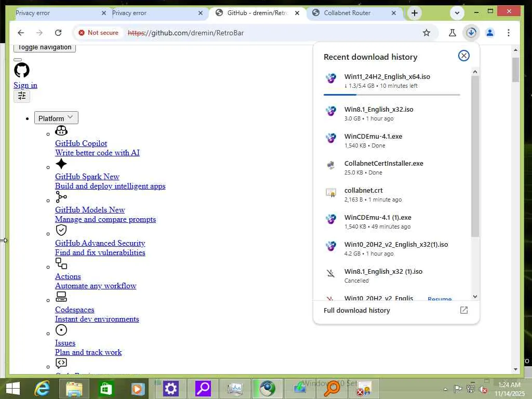Click the GitHub Copilot icon
This screenshot has height=399, width=532.
pos(61,130)
